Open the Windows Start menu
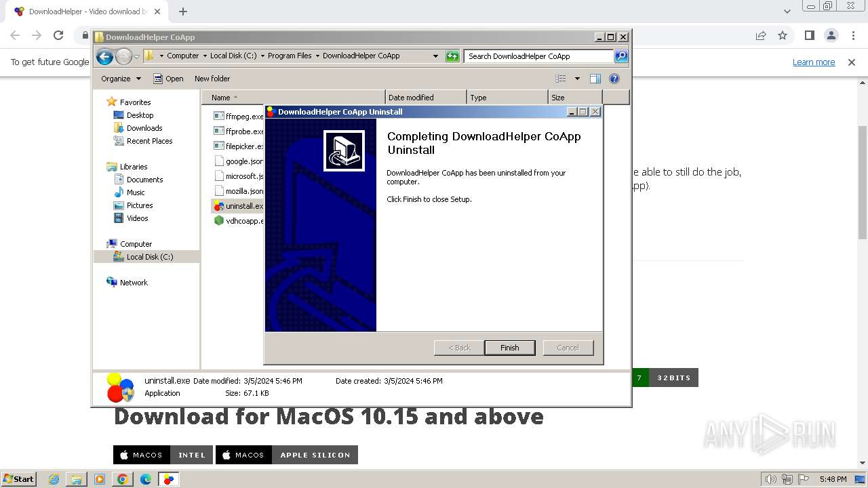This screenshot has height=488, width=868. point(18,479)
